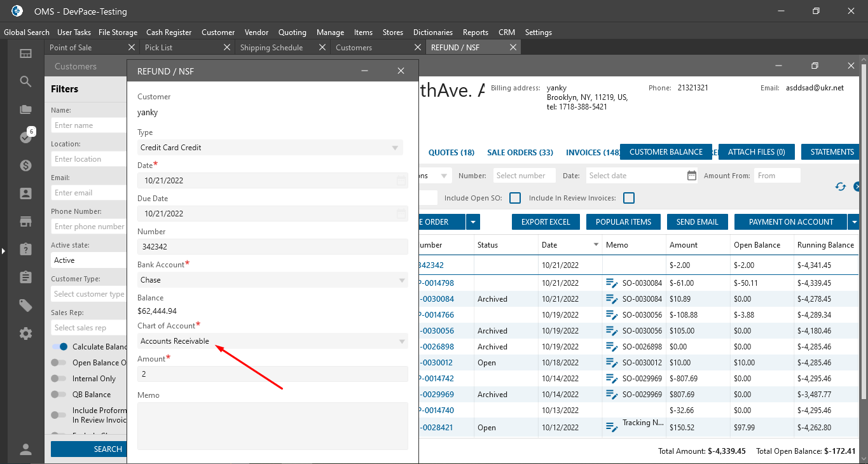This screenshot has width=868, height=464.
Task: Open the settings gear icon in sidebar
Action: [x=25, y=334]
